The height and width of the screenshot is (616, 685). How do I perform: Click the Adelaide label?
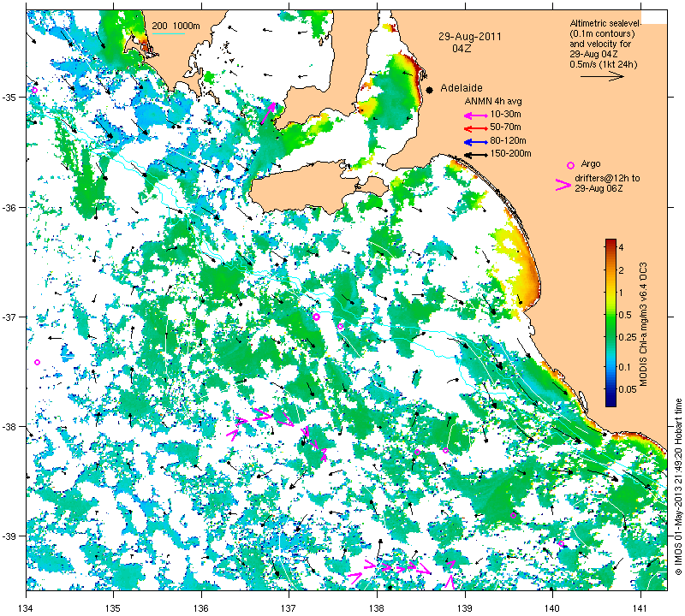[x=462, y=88]
